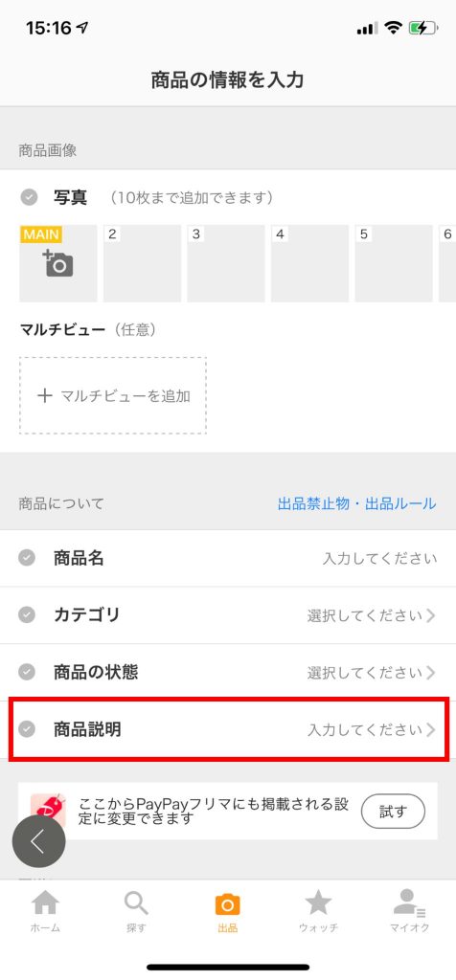Viewport: 456px width, 980px height.
Task: Select the 出品 camera icon in bottom bar
Action: click(228, 904)
